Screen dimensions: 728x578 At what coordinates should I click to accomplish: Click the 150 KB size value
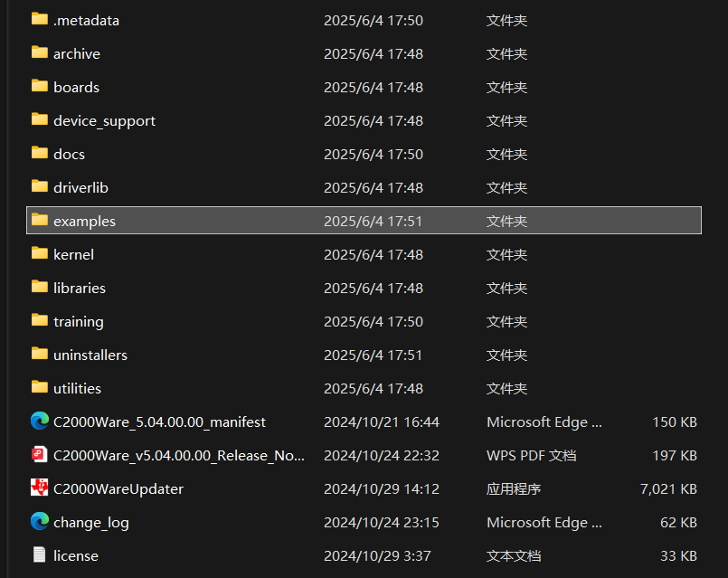(x=675, y=422)
